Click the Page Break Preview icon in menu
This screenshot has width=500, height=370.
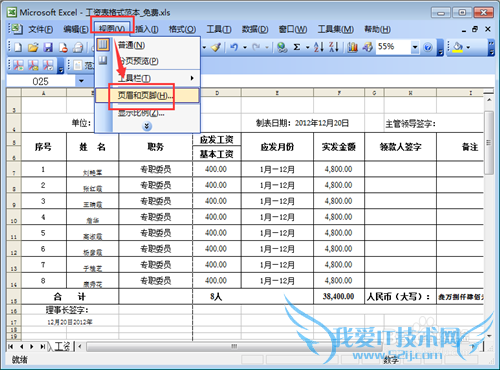(x=103, y=61)
